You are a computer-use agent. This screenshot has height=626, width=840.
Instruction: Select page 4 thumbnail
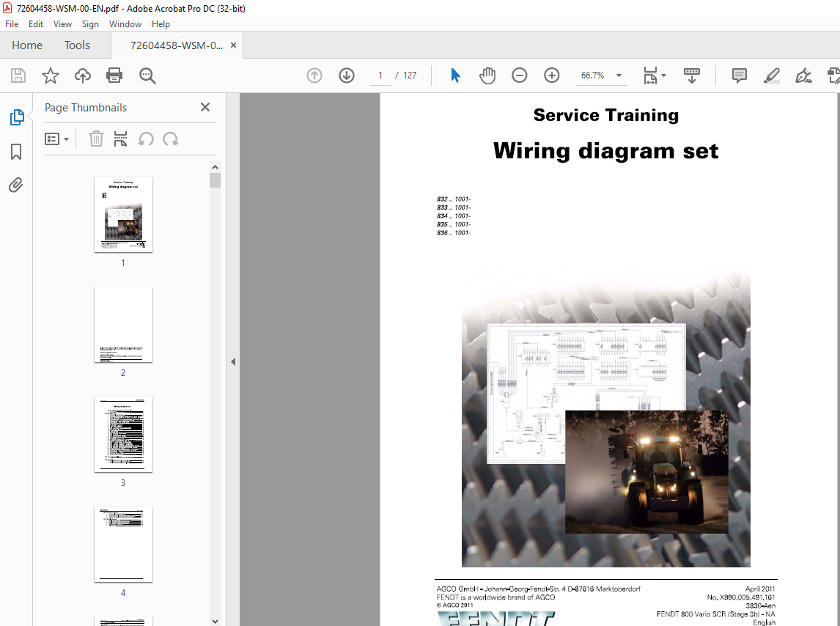pyautogui.click(x=123, y=544)
